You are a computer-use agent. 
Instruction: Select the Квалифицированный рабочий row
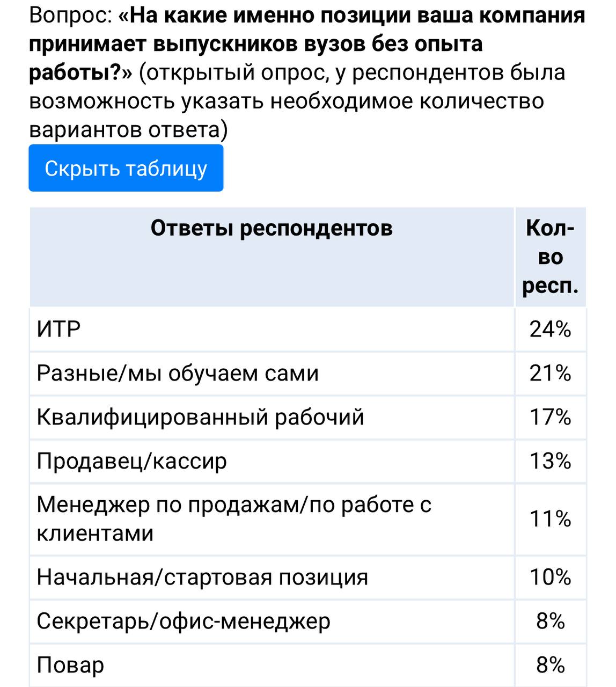click(x=308, y=417)
